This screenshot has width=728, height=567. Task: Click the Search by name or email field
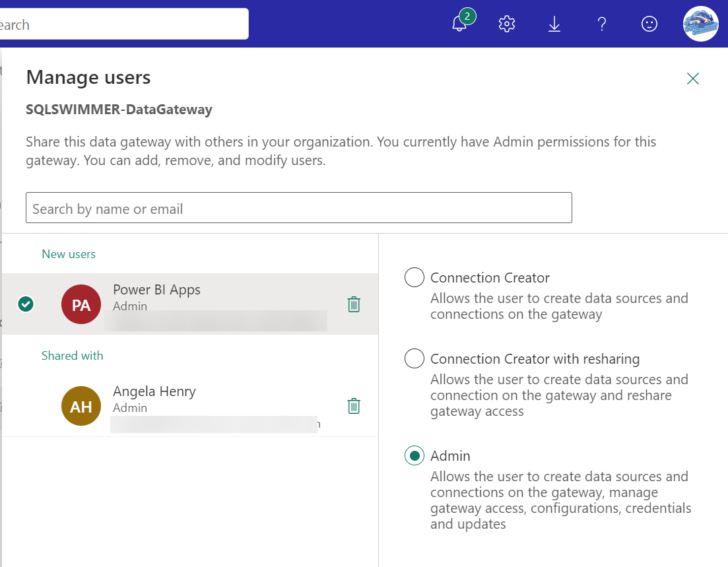[x=298, y=208]
